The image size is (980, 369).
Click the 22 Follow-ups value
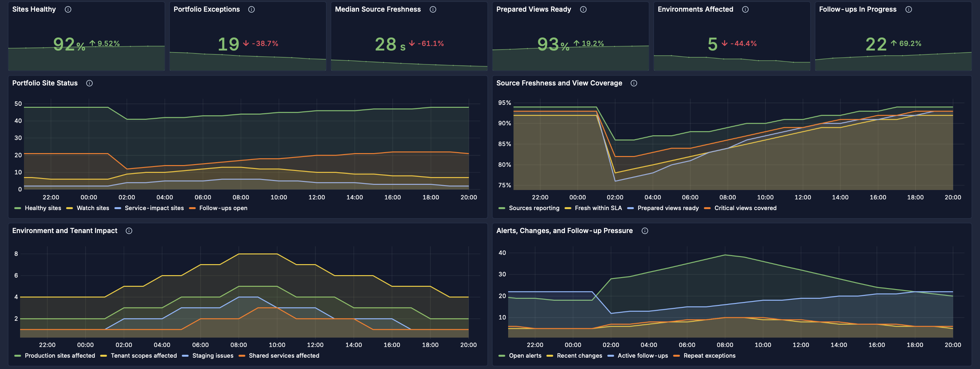876,44
